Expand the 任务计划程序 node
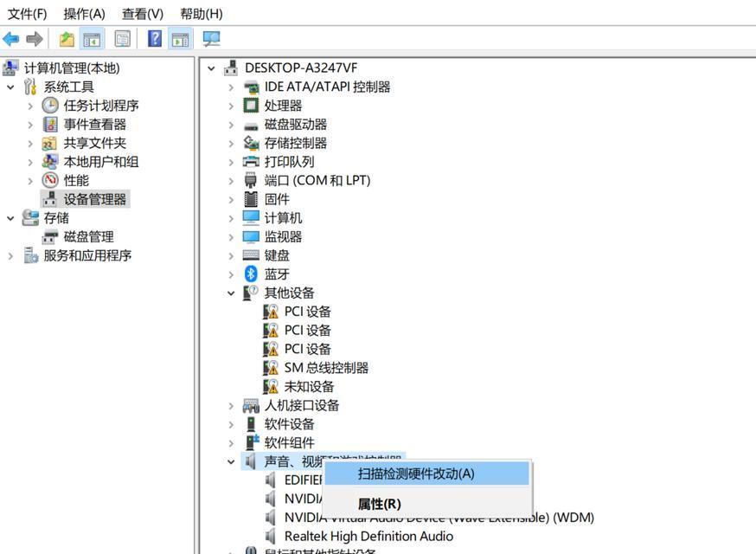 coord(30,106)
